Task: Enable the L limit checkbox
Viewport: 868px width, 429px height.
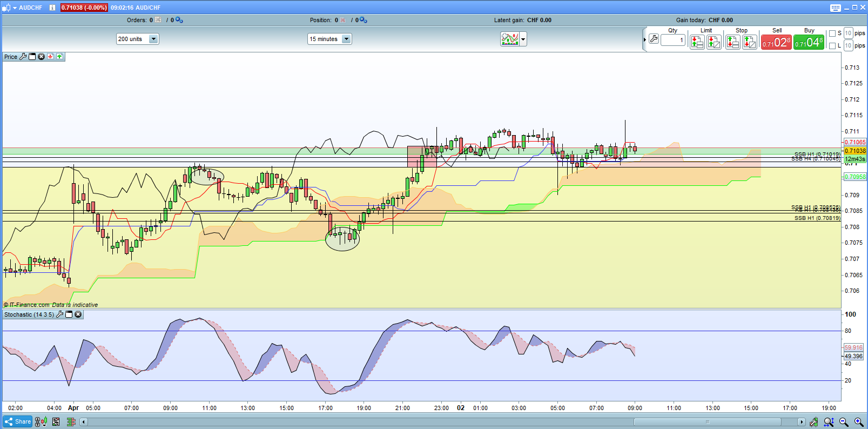Action: 832,46
